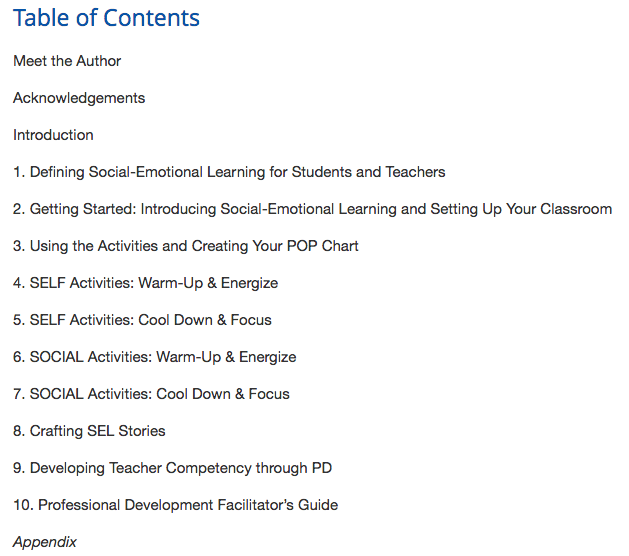Open Developing Teacher Competency through PD
Image resolution: width=629 pixels, height=556 pixels.
click(172, 468)
